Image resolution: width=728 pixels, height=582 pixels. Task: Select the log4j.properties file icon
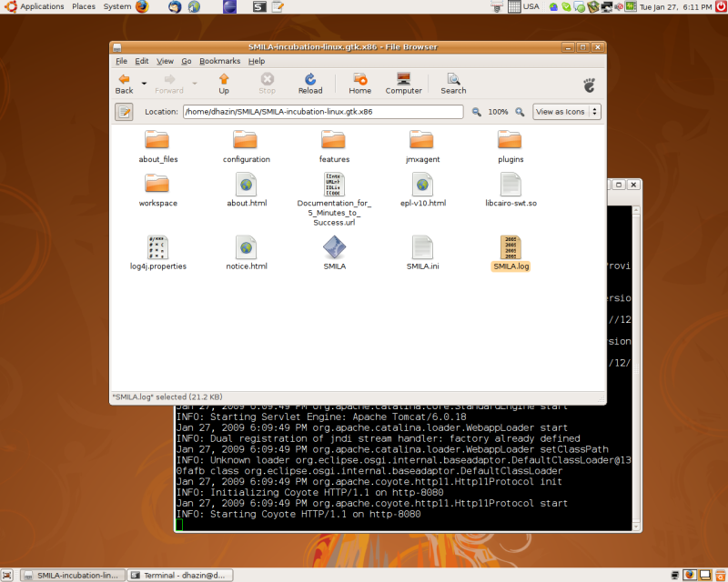coord(157,247)
